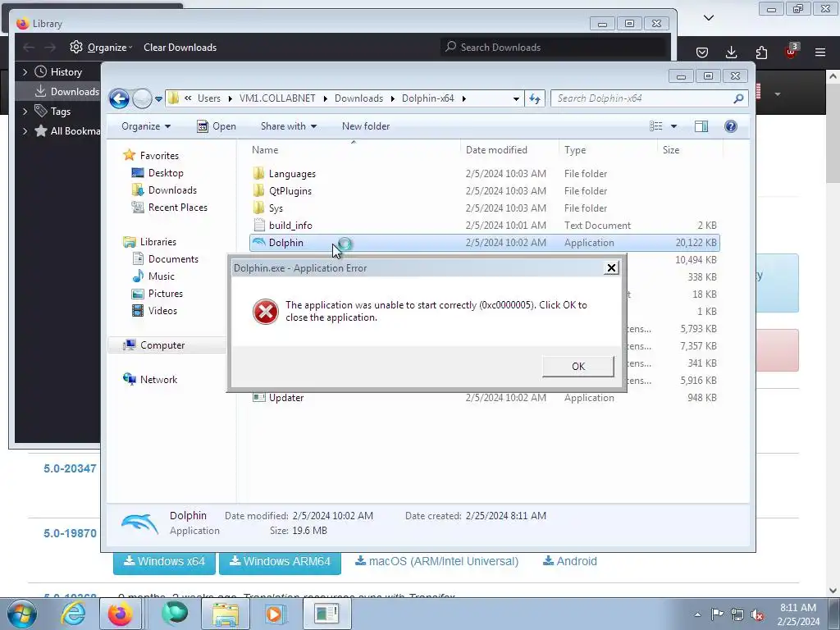The width and height of the screenshot is (840, 630).
Task: Click the search magnifier icon in Explorer
Action: [x=739, y=98]
